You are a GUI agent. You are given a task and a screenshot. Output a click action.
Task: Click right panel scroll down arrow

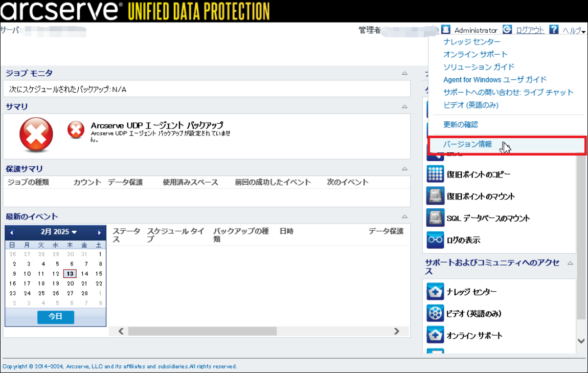tap(581, 341)
